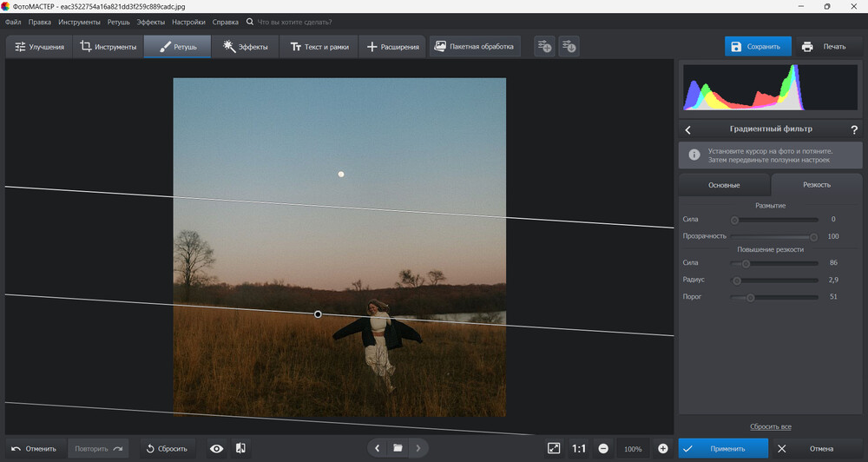Toggle before/after comparison view icon

[x=240, y=448]
